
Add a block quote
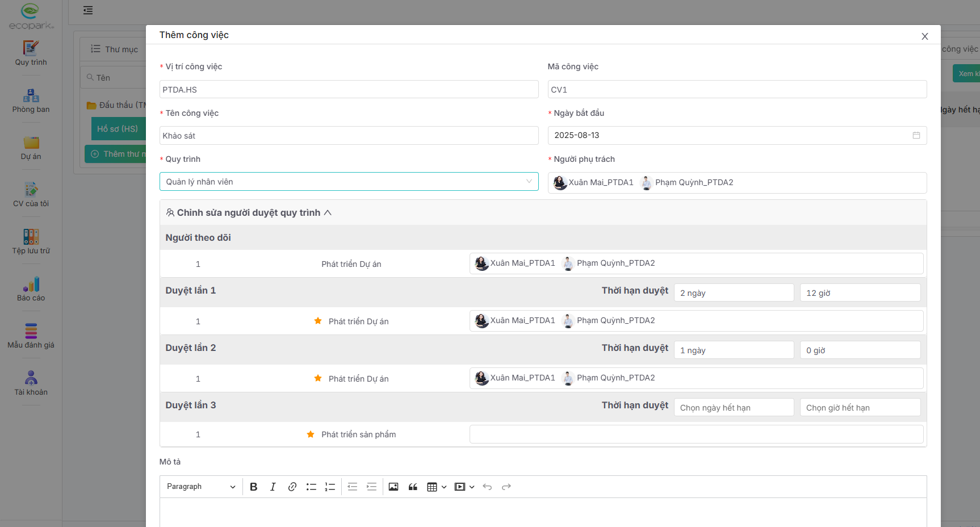[413, 487]
